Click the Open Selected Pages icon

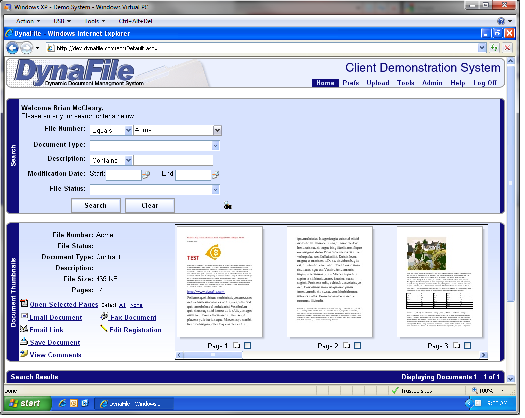[24, 303]
